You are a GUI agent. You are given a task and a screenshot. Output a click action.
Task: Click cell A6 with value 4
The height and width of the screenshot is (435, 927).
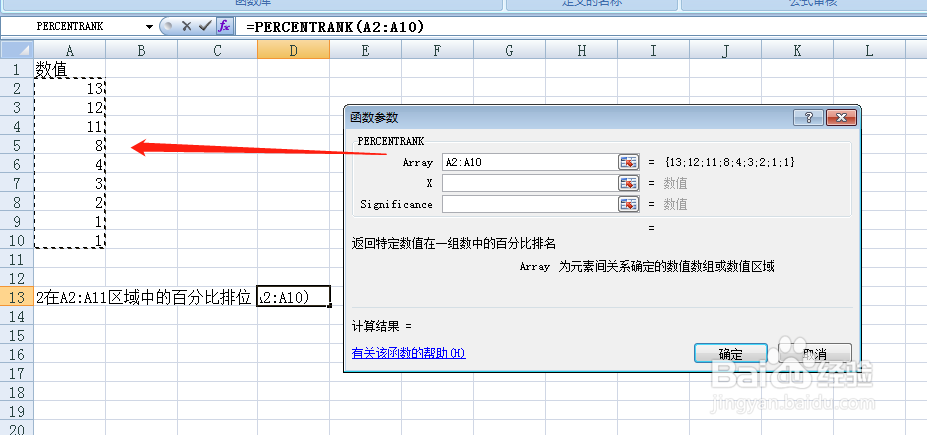coord(70,164)
